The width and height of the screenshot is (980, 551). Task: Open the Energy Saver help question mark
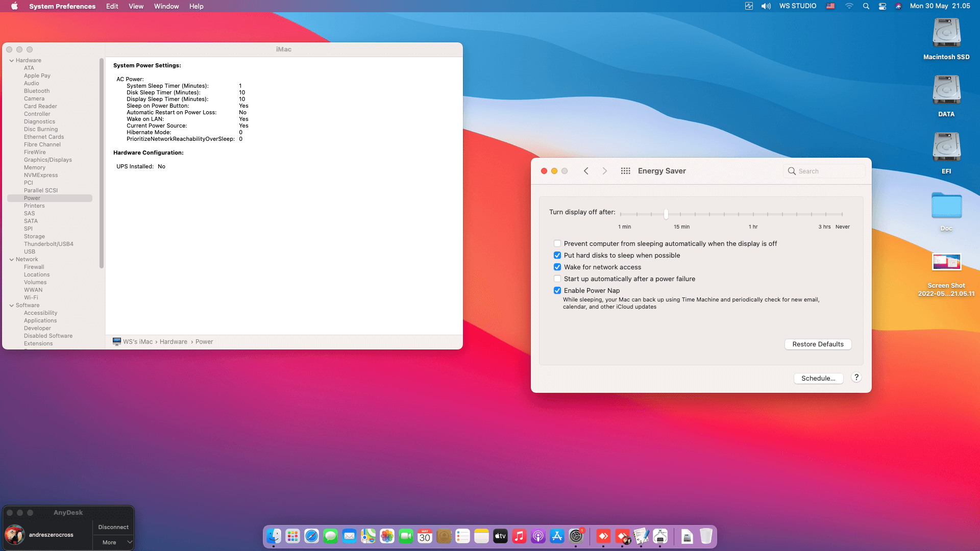point(856,378)
